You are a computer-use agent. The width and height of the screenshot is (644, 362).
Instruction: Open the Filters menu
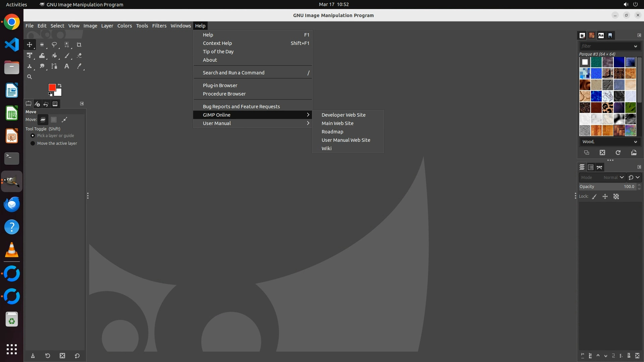coord(159,26)
